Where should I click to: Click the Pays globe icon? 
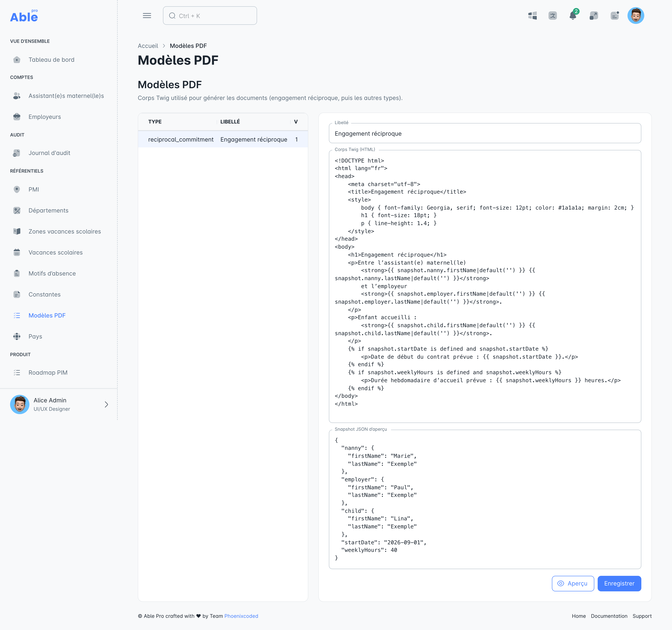[17, 337]
